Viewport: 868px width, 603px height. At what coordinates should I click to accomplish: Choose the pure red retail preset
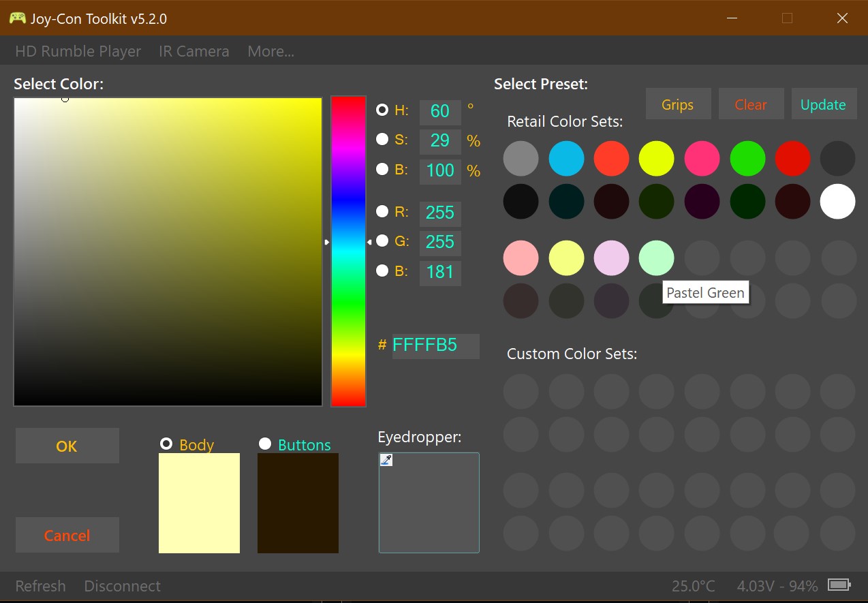tap(792, 158)
